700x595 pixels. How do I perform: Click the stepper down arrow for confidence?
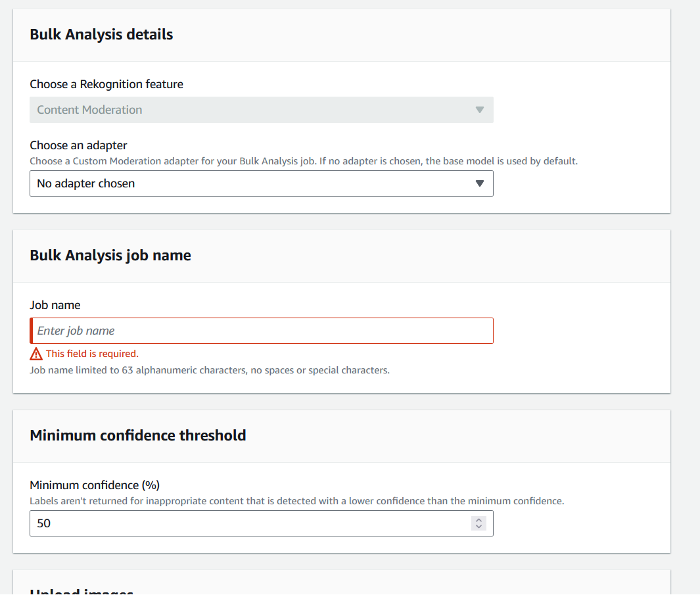[x=478, y=527]
